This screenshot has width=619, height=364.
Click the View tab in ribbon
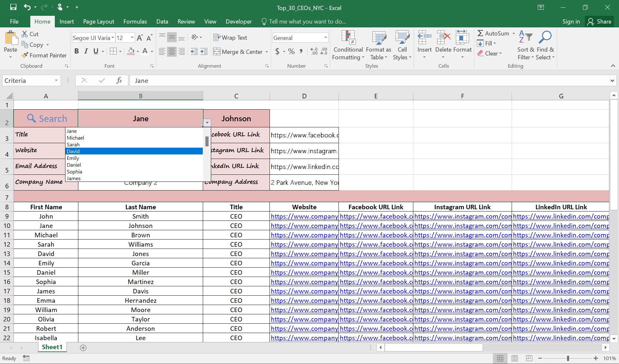[209, 21]
